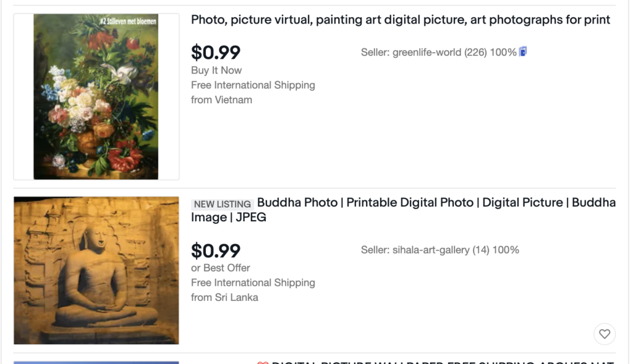Open the flower still-life painting thumbnail
Screen dimensions: 633x364
(96, 97)
